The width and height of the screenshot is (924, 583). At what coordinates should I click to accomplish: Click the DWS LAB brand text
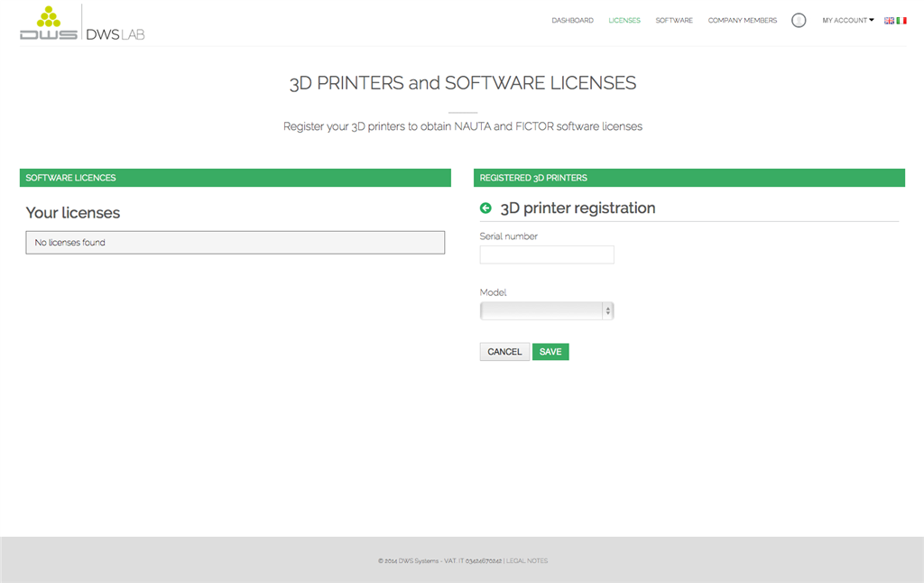pos(115,34)
